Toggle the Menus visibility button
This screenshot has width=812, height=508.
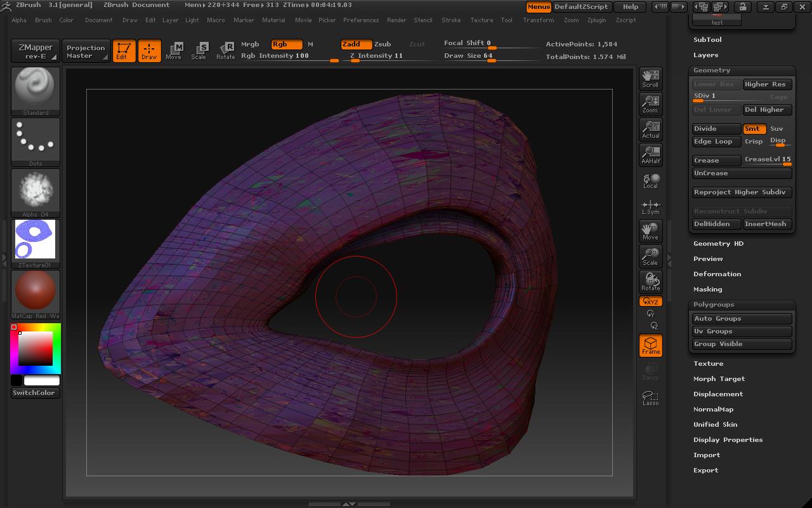pyautogui.click(x=539, y=6)
